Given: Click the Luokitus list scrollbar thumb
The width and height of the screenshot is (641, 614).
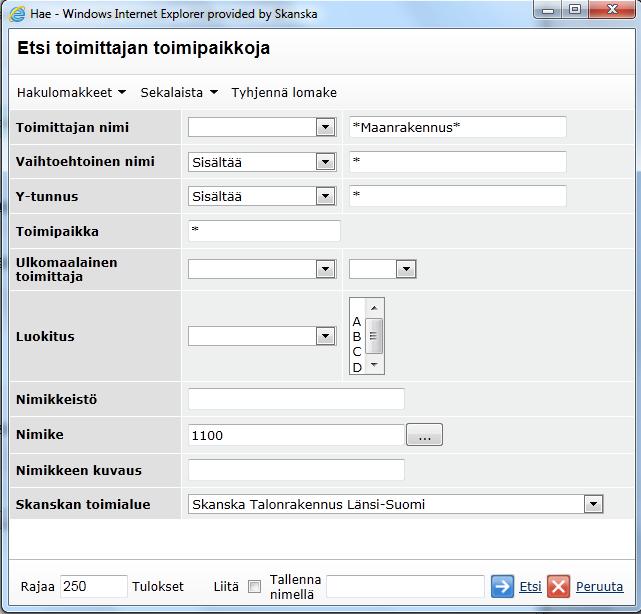Looking at the screenshot, I should 374,336.
